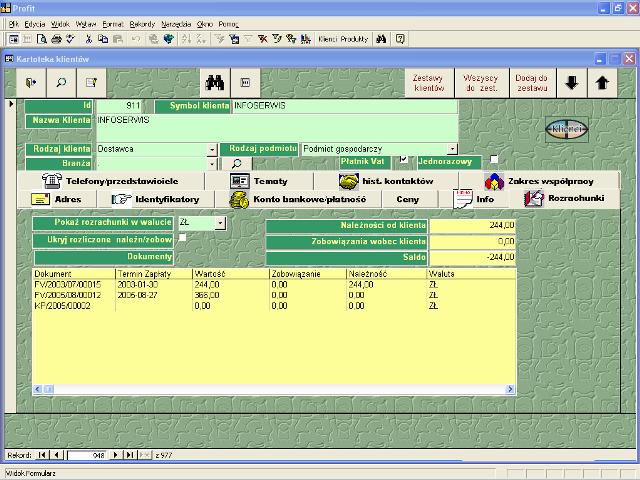640x480 pixels.
Task: Switch to the Ceny tab
Action: click(x=408, y=199)
